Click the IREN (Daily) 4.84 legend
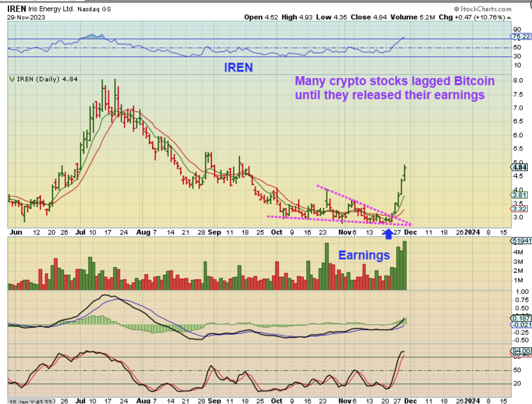This screenshot has width=532, height=404. click(x=48, y=79)
